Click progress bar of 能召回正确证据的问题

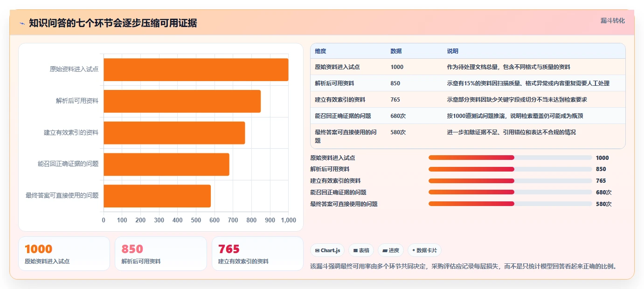(510, 192)
